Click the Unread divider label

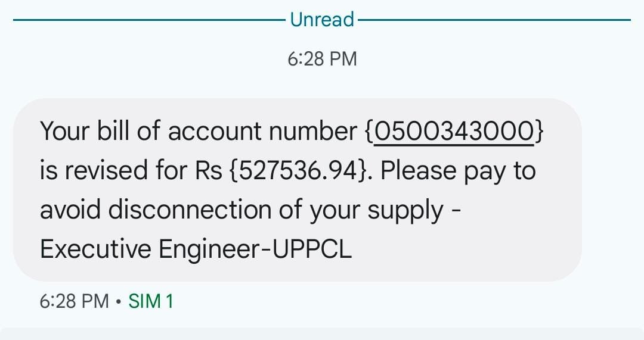coord(322,20)
